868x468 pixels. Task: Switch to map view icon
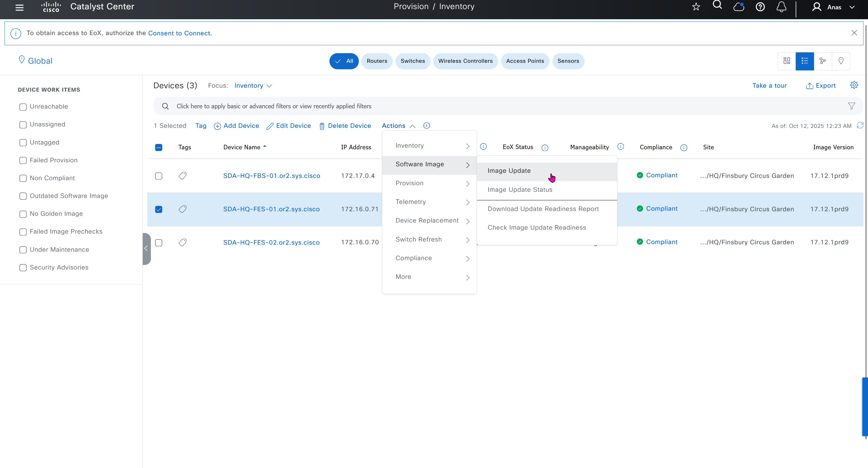tap(841, 61)
